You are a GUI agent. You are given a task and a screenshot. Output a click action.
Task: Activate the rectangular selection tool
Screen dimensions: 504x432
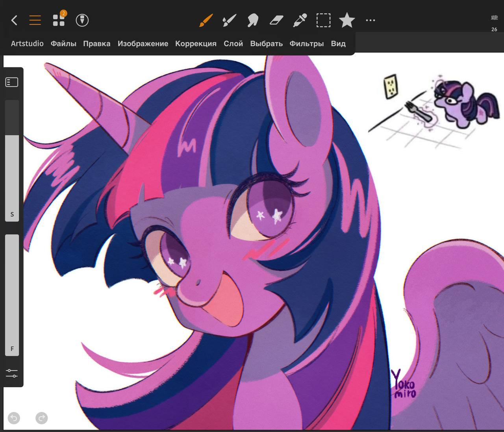coord(323,20)
